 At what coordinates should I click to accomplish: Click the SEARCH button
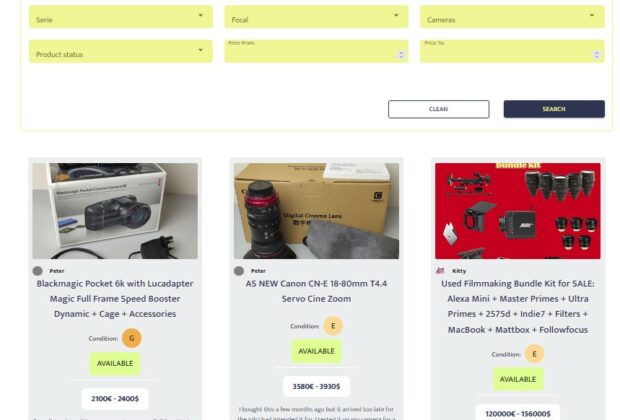pyautogui.click(x=554, y=109)
